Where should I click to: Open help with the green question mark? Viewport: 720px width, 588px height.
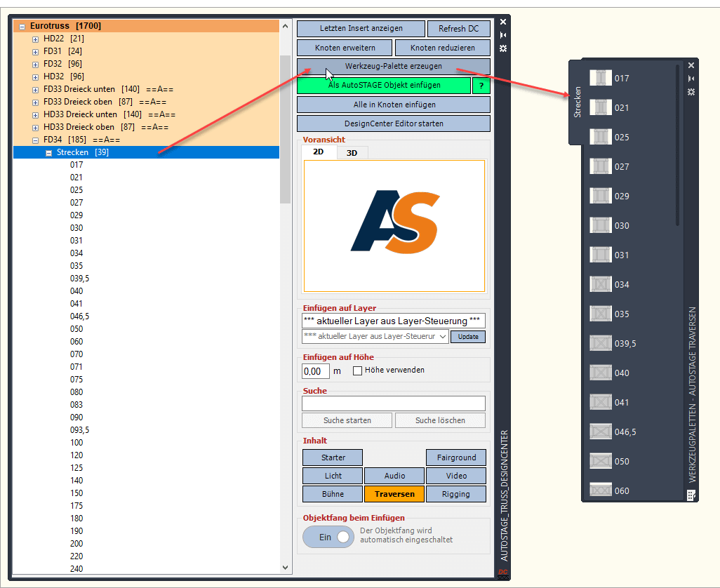tap(481, 86)
